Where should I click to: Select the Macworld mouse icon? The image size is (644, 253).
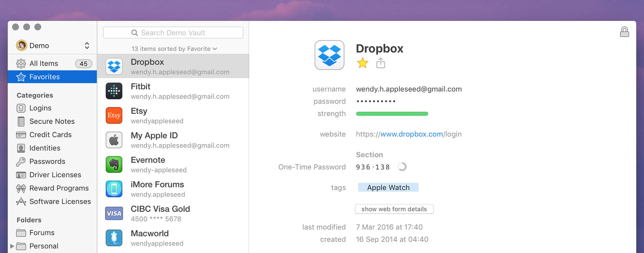tap(114, 238)
